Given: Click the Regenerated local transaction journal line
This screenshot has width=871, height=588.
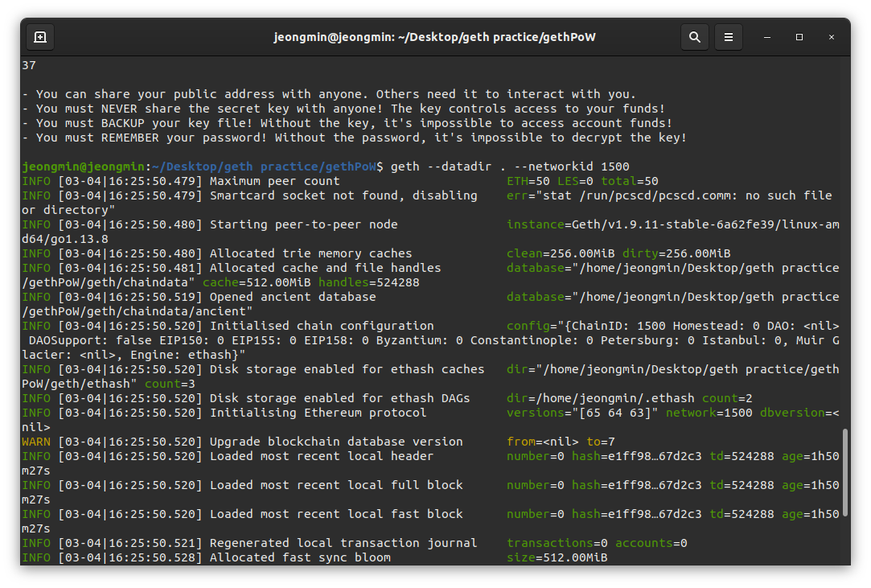Looking at the screenshot, I should point(355,542).
